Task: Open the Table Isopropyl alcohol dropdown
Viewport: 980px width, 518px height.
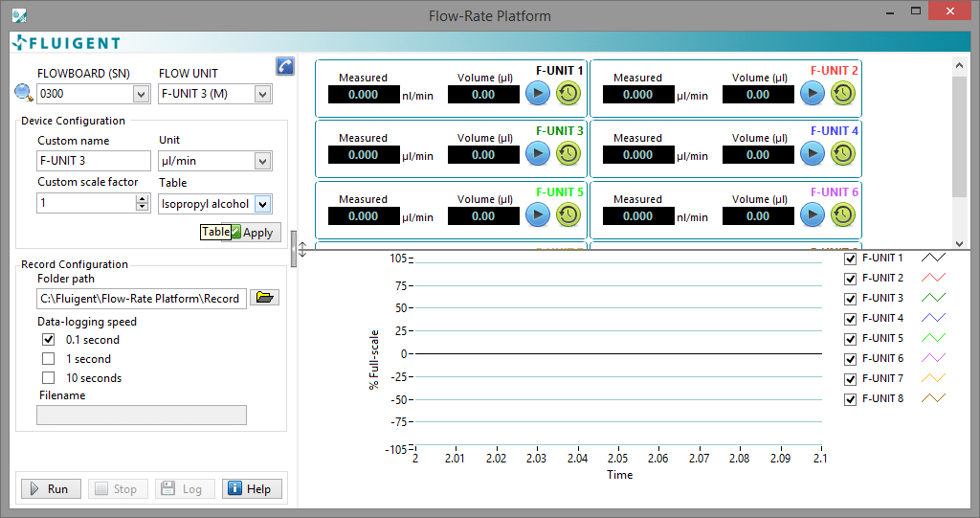Action: point(263,204)
